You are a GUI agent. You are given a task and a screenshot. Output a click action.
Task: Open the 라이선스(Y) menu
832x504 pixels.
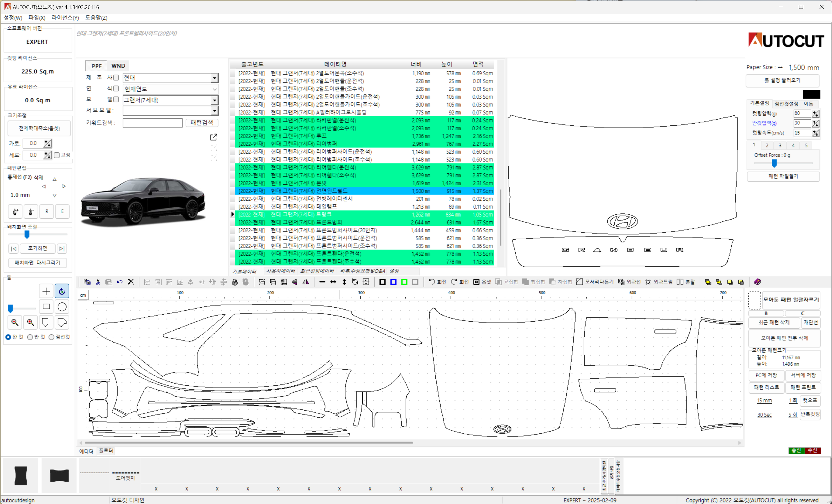(x=65, y=17)
